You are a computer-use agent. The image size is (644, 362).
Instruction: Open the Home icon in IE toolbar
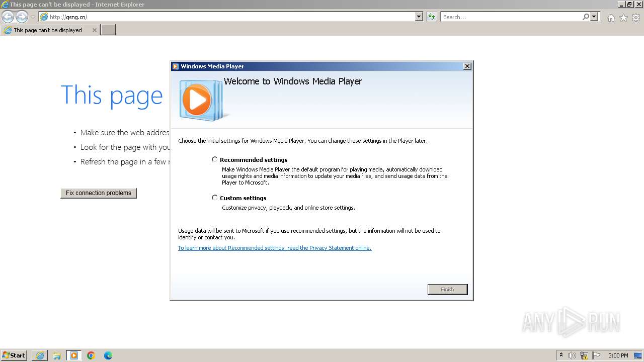tap(611, 18)
